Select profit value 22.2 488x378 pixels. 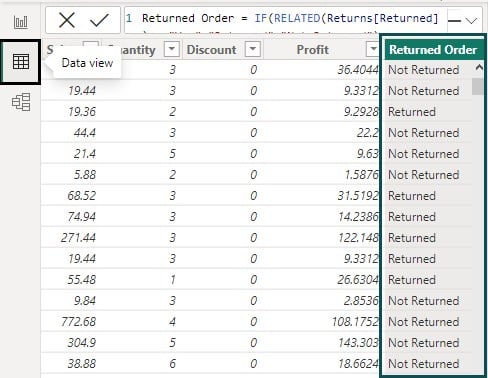[x=368, y=133]
